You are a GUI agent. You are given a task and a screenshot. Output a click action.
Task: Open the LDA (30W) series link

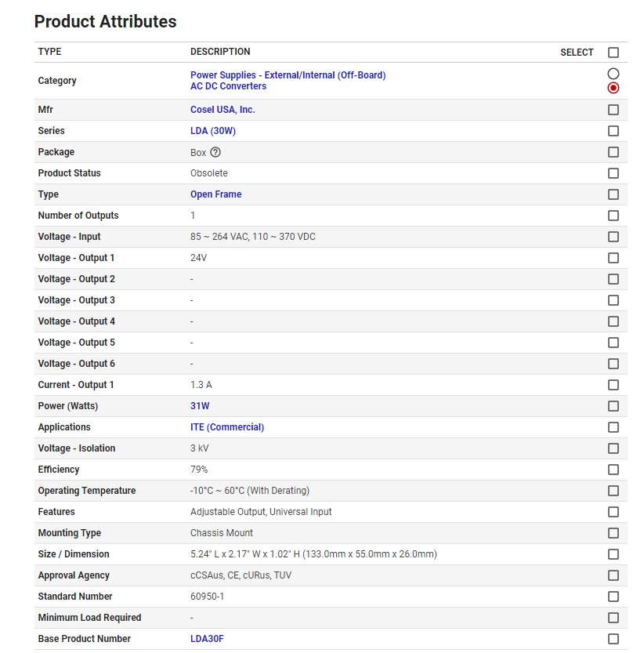coord(212,131)
